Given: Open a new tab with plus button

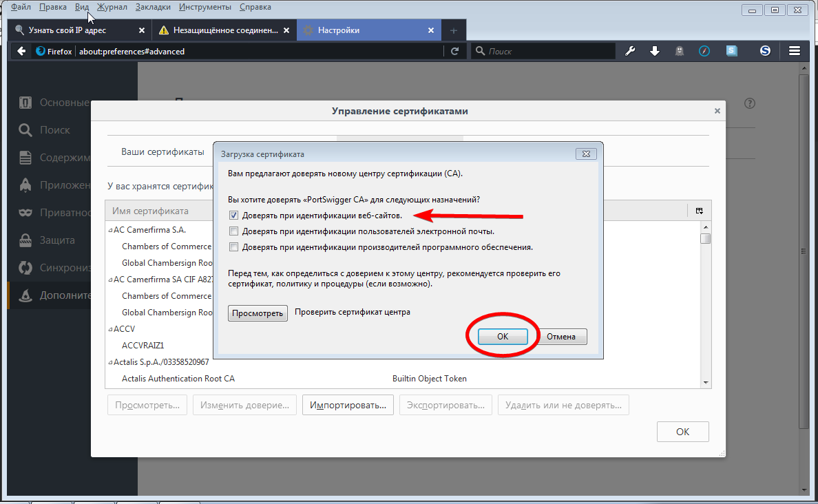Looking at the screenshot, I should click(x=453, y=31).
